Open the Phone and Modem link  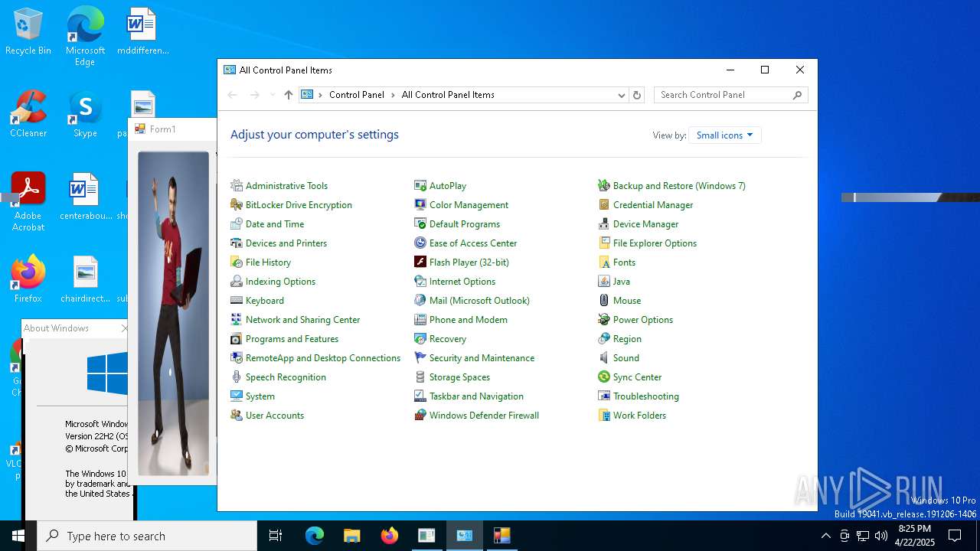click(469, 320)
